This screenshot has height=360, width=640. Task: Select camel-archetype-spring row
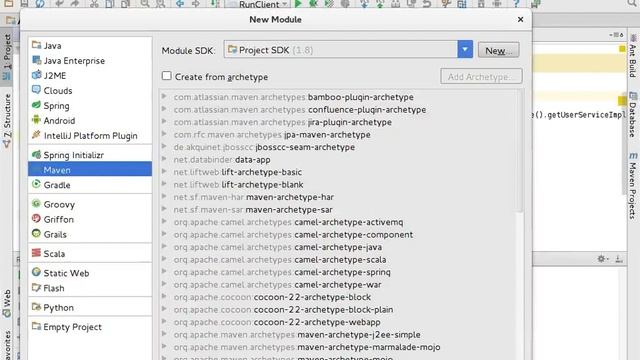click(x=338, y=272)
